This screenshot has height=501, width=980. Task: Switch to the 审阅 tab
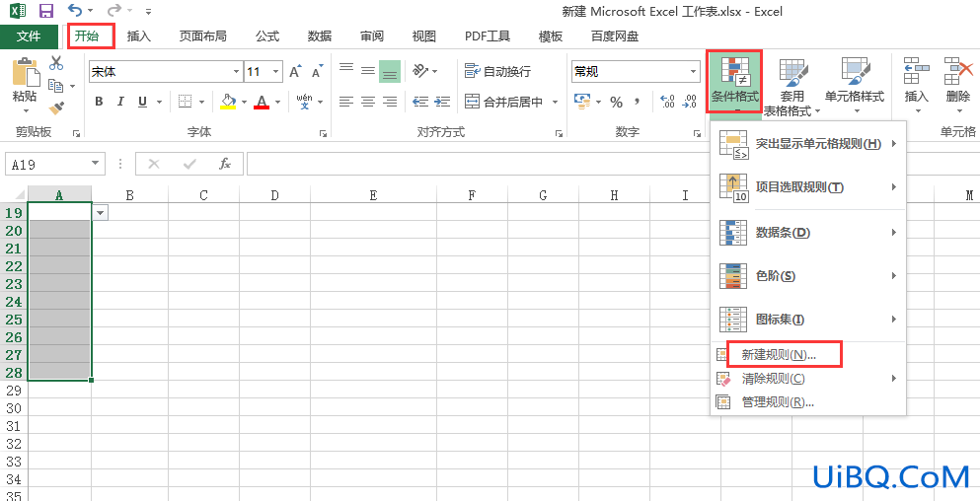[372, 36]
